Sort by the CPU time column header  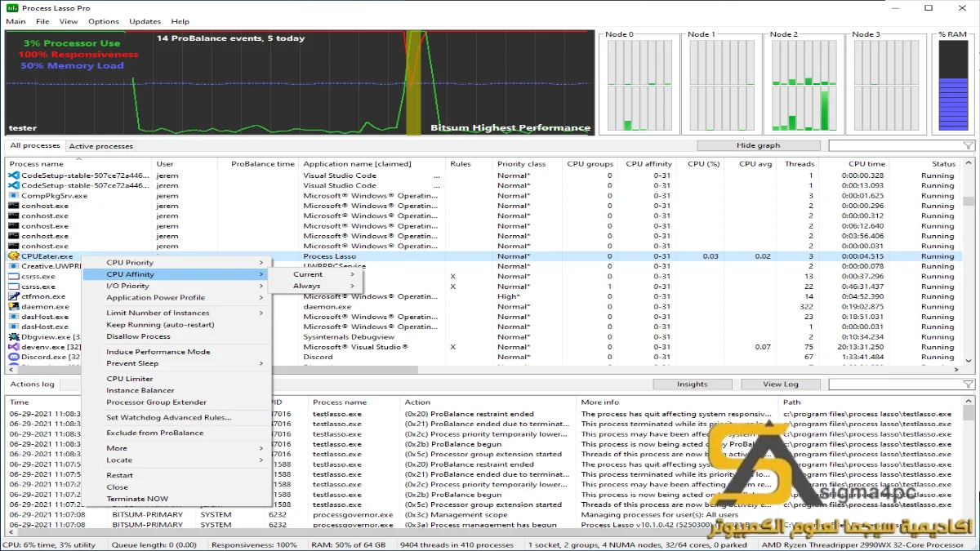point(853,164)
